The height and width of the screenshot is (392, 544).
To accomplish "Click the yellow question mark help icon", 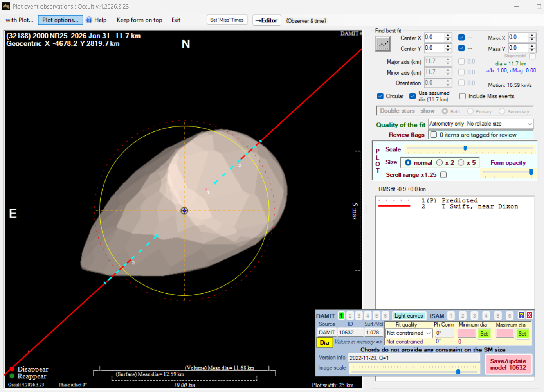I will [x=521, y=315].
